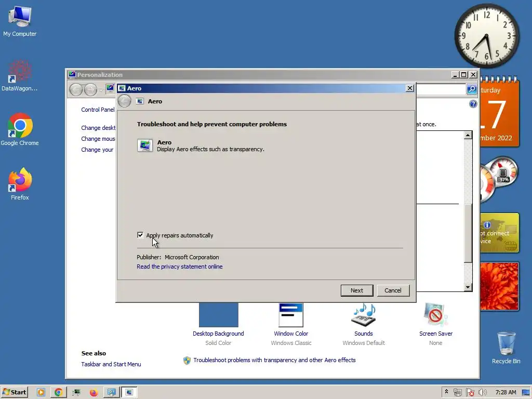The image size is (532, 399).
Task: Click the Aero troubleshooter item icon
Action: coord(145,145)
